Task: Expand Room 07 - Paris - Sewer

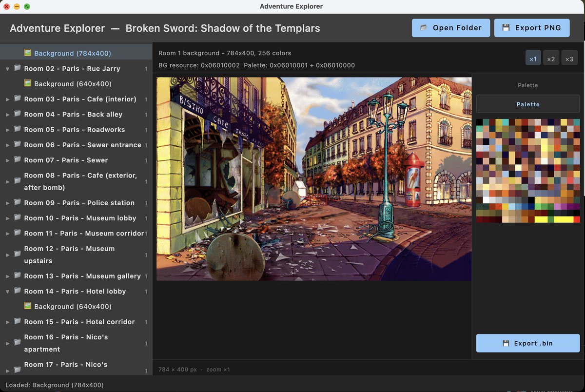Action: tap(7, 160)
